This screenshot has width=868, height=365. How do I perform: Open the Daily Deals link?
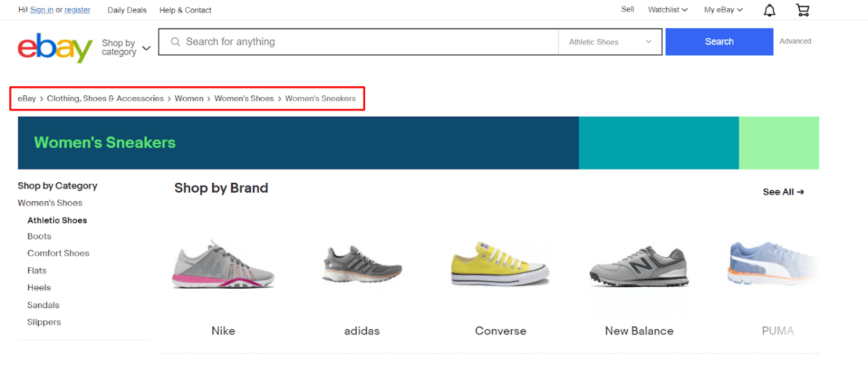(127, 10)
